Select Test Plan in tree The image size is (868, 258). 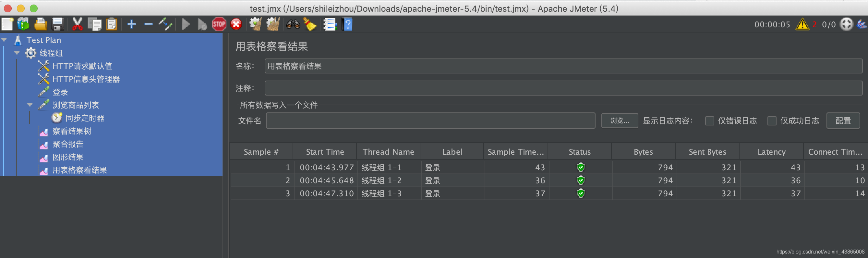click(44, 40)
